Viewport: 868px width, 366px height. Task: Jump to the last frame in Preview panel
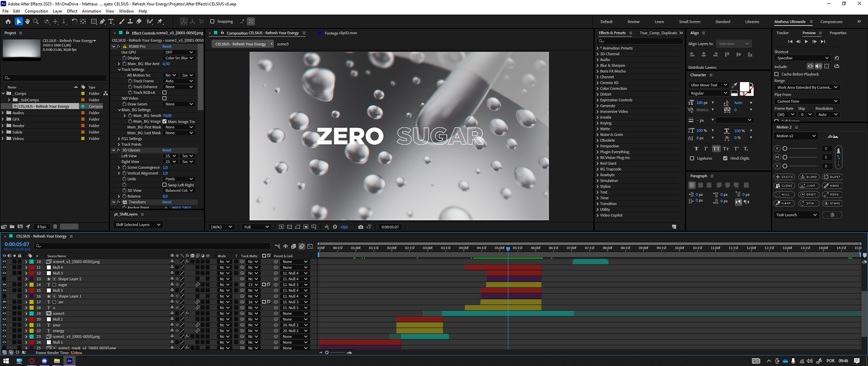coord(823,42)
